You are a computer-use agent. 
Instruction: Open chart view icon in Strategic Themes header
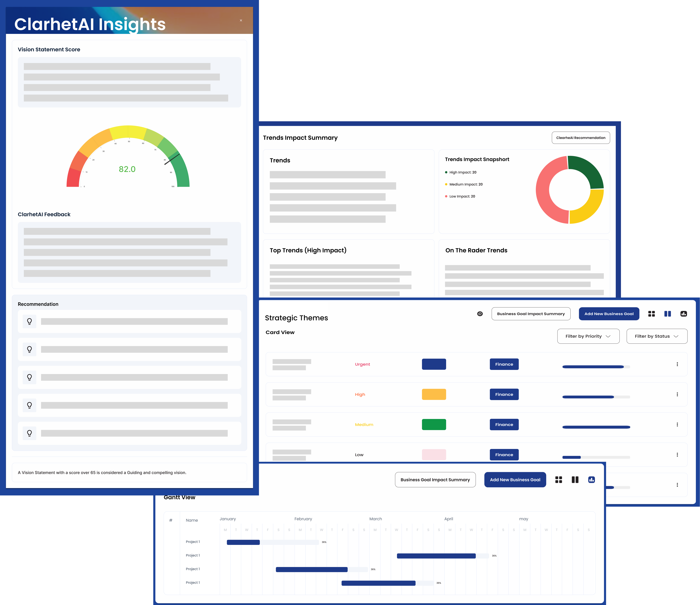click(x=683, y=314)
